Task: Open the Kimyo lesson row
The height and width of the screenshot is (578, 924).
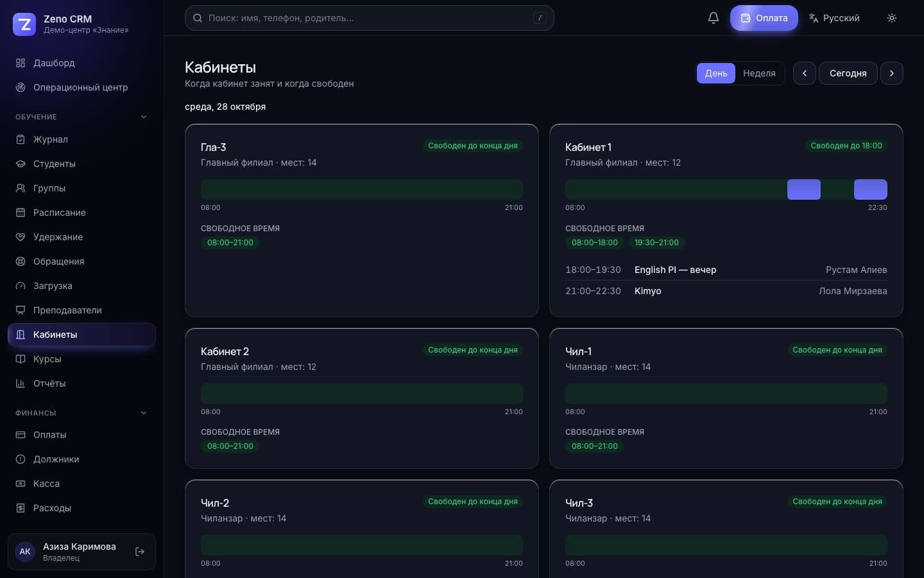Action: pyautogui.click(x=726, y=291)
